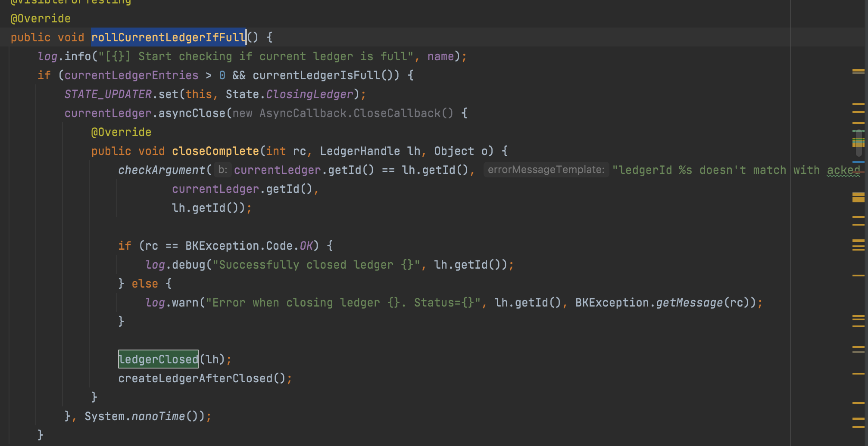Click the asyncClose method call
868x446 pixels.
point(192,113)
